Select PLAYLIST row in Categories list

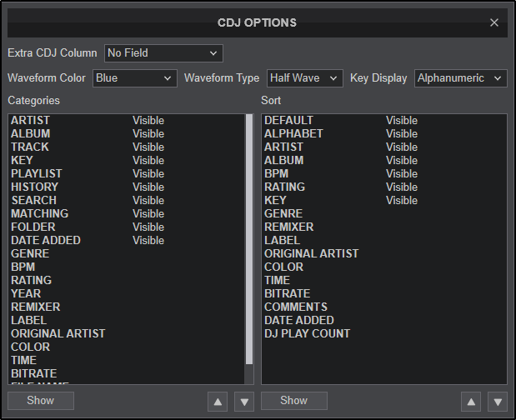coord(37,173)
